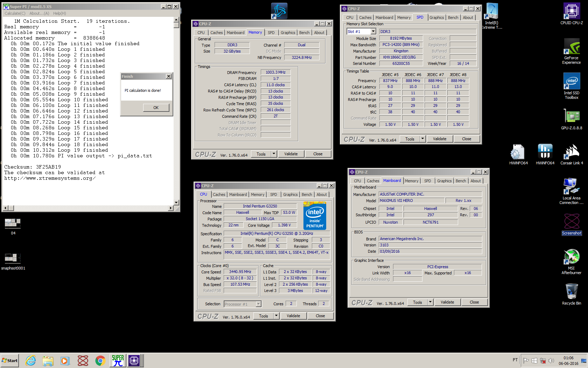Click Close button in Mainboard CPU-Z window
This screenshot has width=588, height=368.
(474, 302)
